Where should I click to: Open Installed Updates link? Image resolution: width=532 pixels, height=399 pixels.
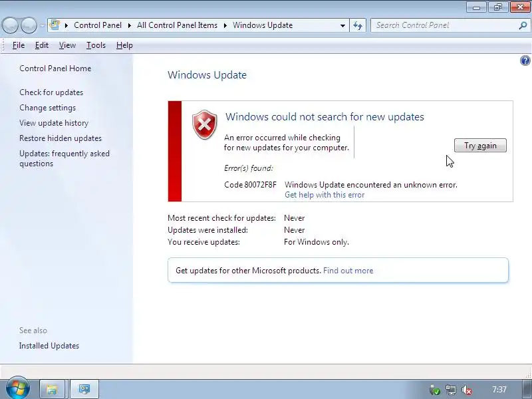click(49, 346)
